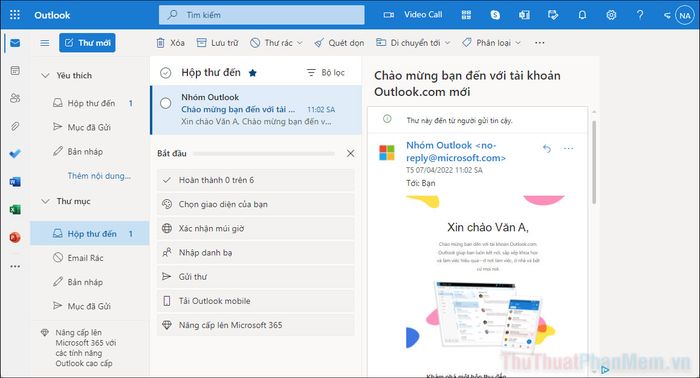Start a Video Call meeting
The width and height of the screenshot is (700, 378).
click(x=413, y=15)
